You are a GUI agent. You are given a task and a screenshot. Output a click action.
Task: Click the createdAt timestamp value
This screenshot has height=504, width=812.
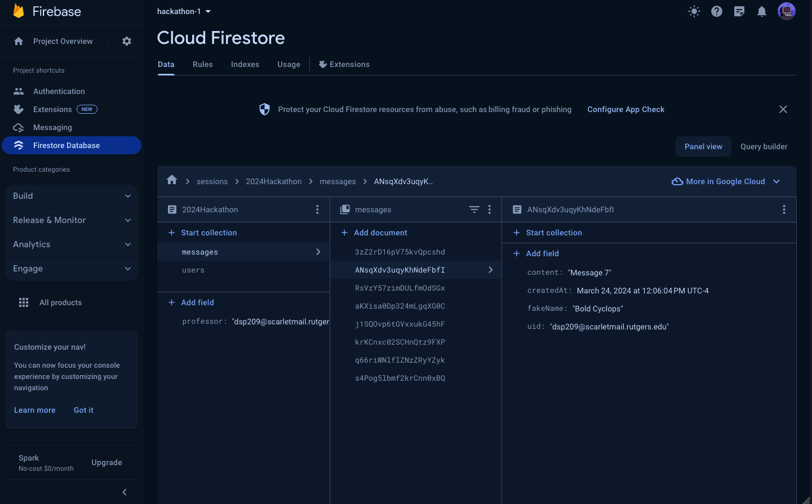[643, 291]
